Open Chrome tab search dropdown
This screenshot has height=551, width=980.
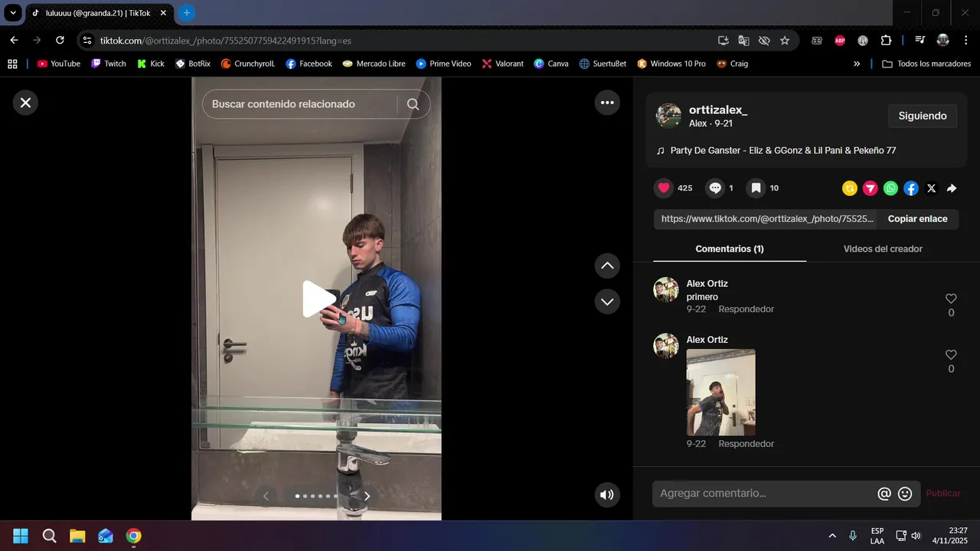point(13,13)
